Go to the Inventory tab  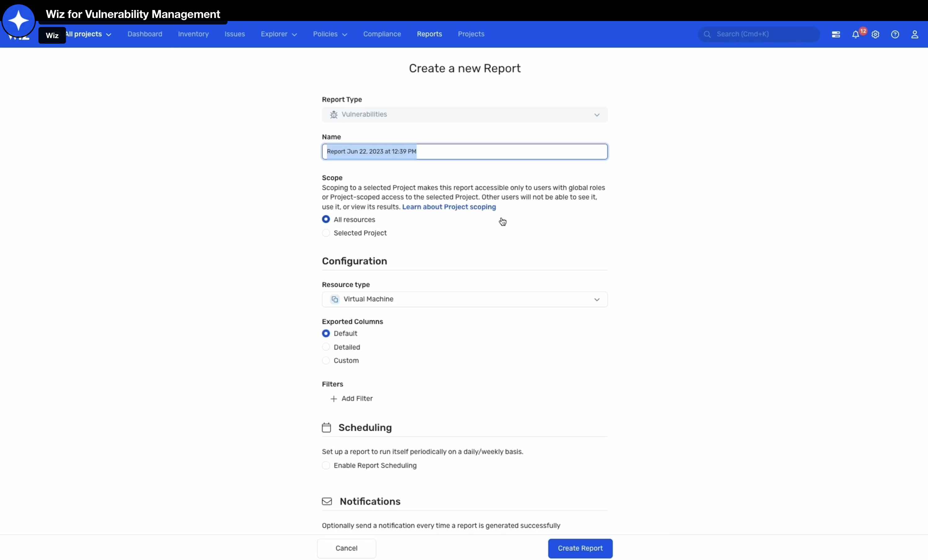pyautogui.click(x=193, y=34)
